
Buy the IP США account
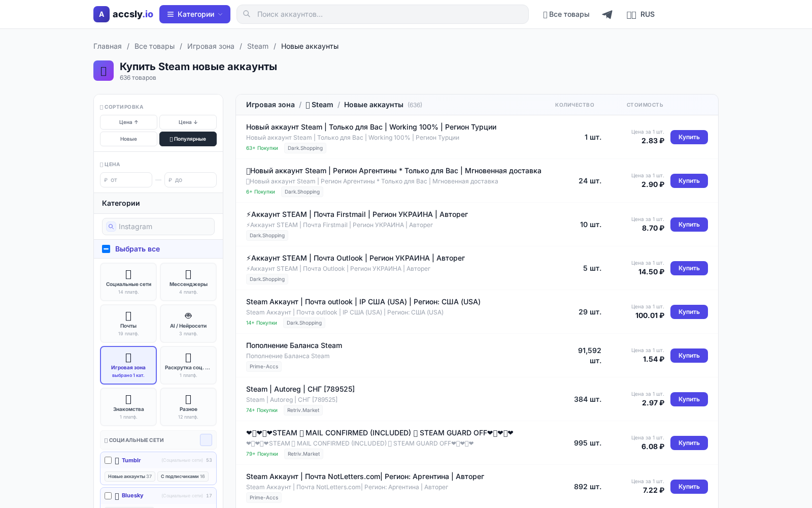(689, 312)
